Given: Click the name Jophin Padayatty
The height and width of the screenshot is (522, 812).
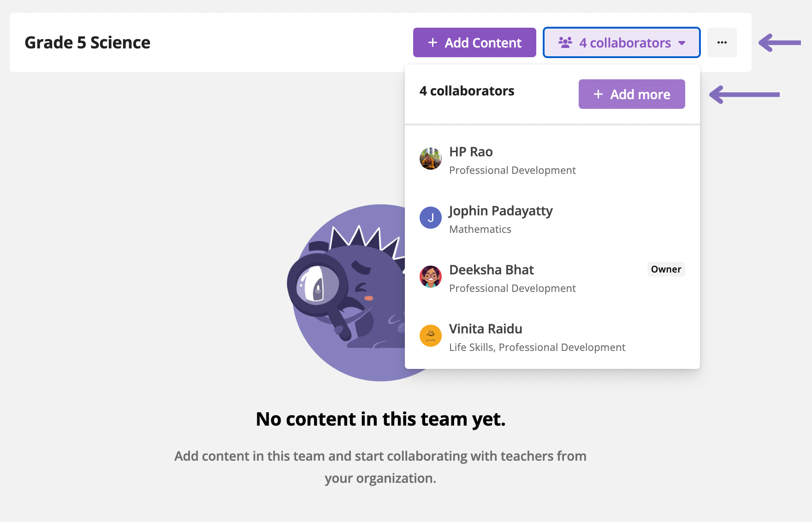Looking at the screenshot, I should 501,211.
